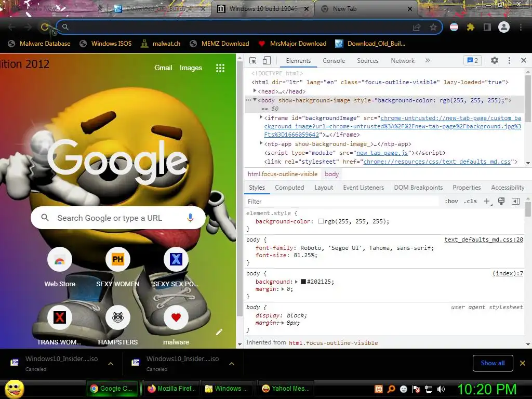Screen dimensions: 532x399
Task: Select the html.focus-outline-visible breadcrumb
Action: pyautogui.click(x=282, y=174)
